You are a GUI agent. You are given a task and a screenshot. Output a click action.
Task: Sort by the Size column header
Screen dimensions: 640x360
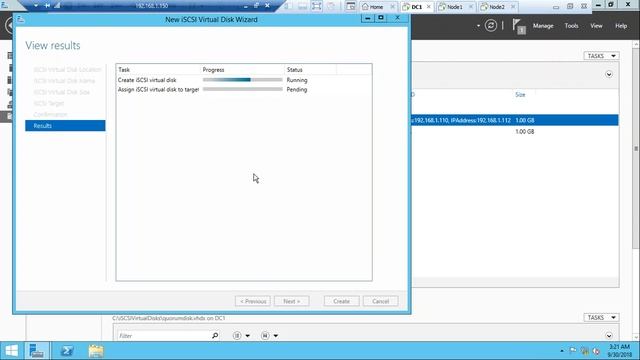coord(520,95)
